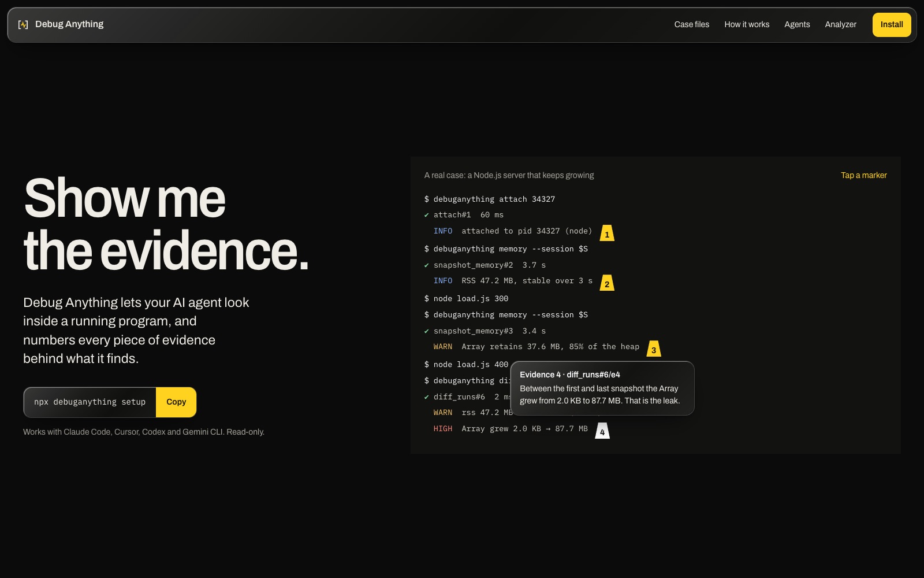Image resolution: width=924 pixels, height=578 pixels.
Task: Click the Debug Anything bracket logo icon
Action: (x=23, y=24)
